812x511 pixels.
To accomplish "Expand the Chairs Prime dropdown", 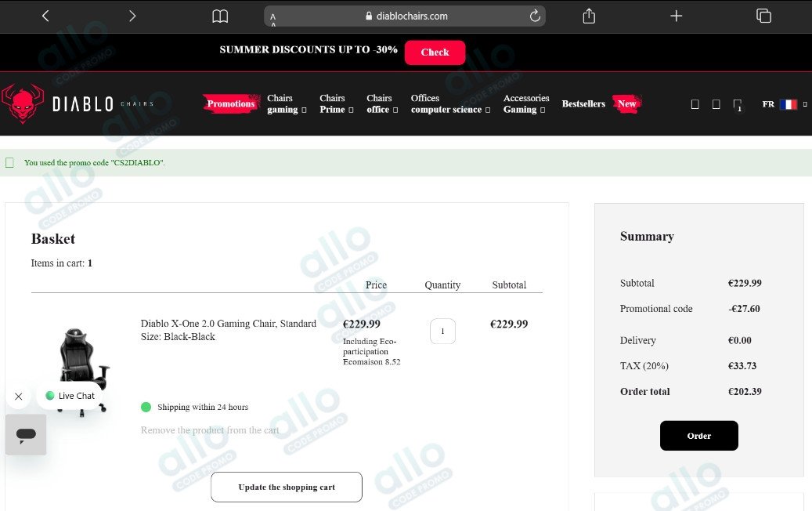I will (336, 103).
